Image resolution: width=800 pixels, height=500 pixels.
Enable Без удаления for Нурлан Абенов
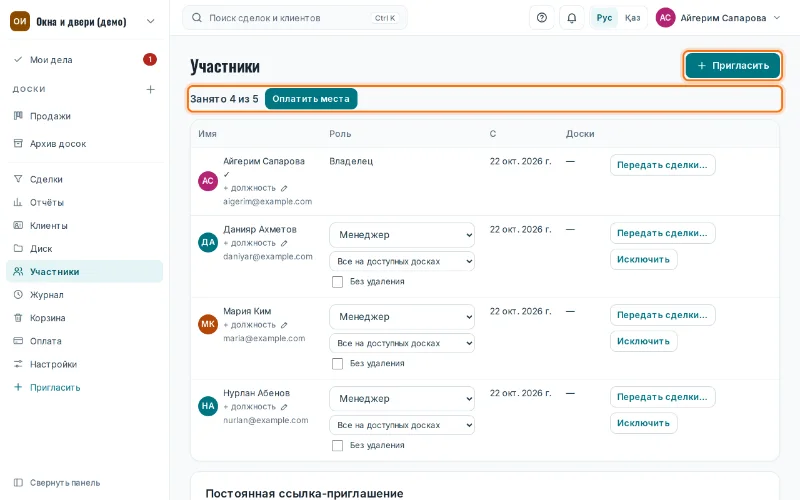point(337,445)
